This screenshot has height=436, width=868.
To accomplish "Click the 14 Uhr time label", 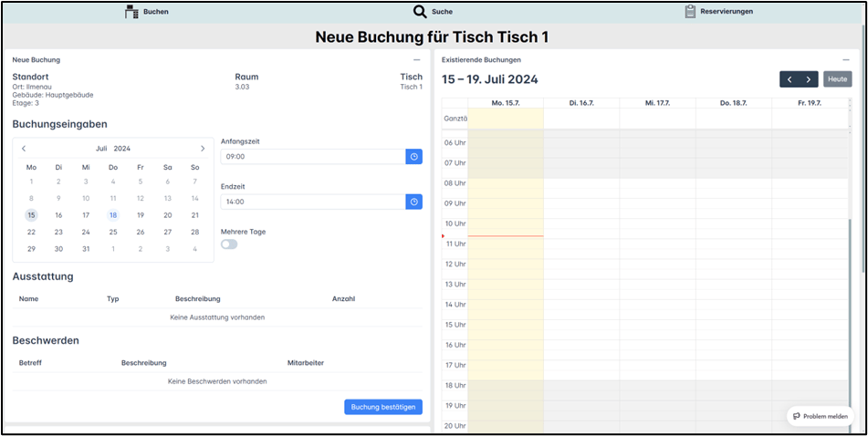I will 455,305.
